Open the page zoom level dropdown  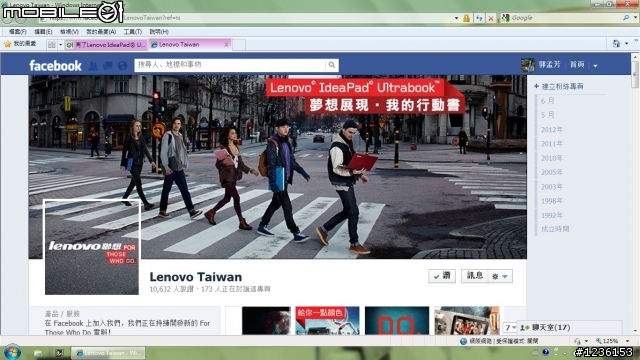point(628,341)
